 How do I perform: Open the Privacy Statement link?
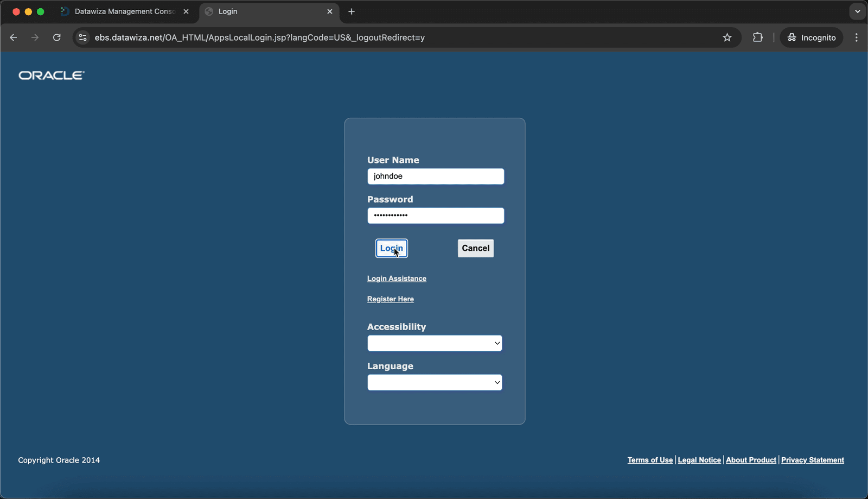[813, 460]
